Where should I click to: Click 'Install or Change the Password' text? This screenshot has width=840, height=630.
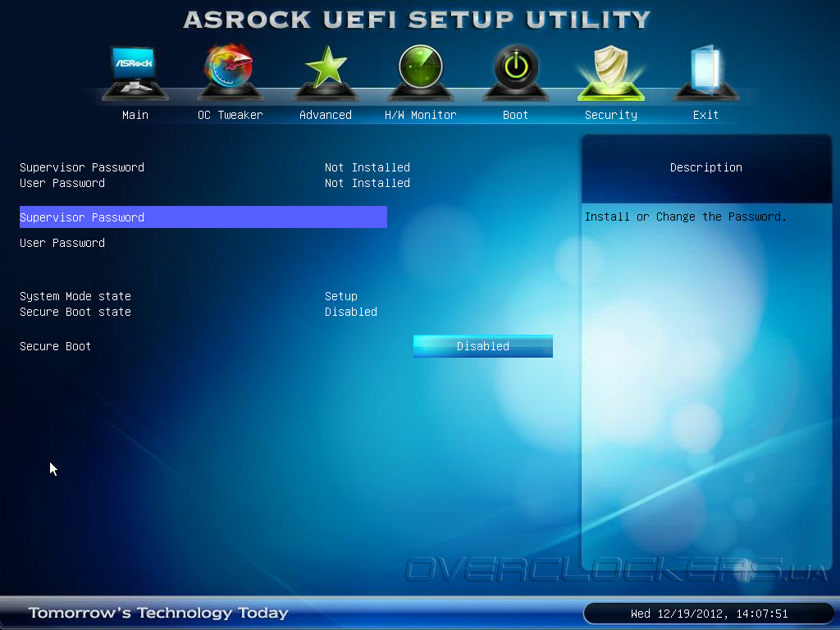(685, 217)
